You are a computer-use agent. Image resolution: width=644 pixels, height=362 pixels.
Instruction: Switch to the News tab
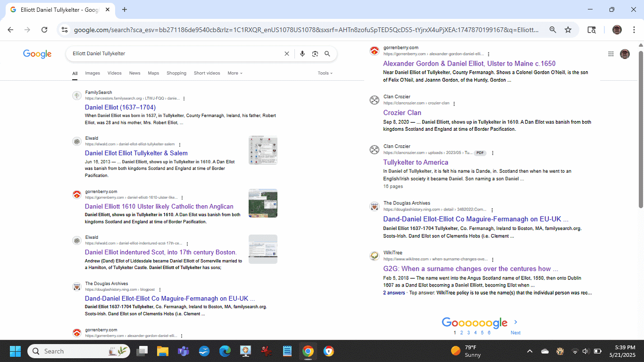(x=134, y=73)
